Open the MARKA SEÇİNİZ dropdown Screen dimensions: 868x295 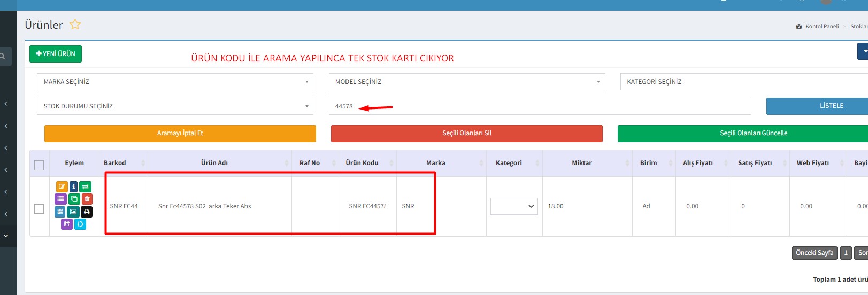pos(175,82)
